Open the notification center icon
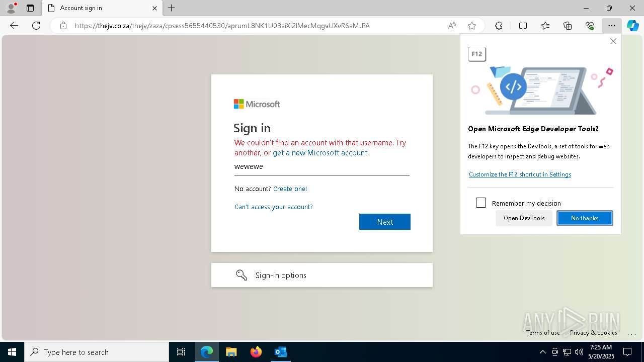Screen dimensions: 644x362 [x=627, y=352]
